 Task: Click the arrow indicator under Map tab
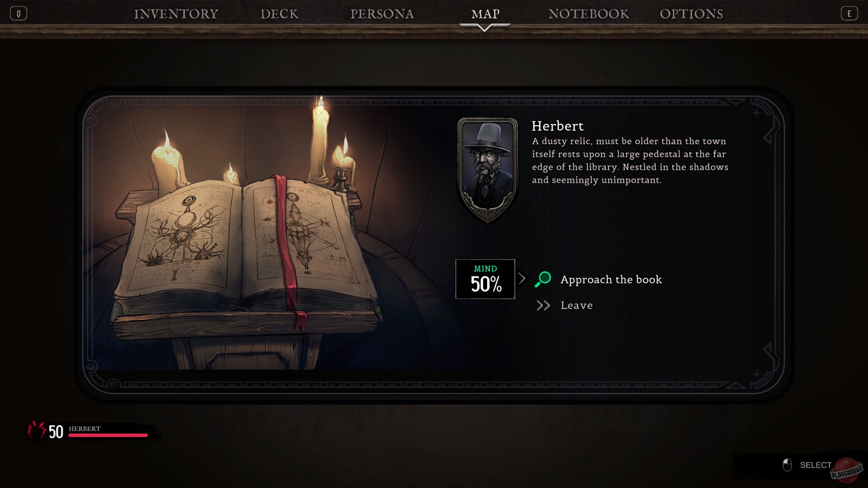coord(484,28)
